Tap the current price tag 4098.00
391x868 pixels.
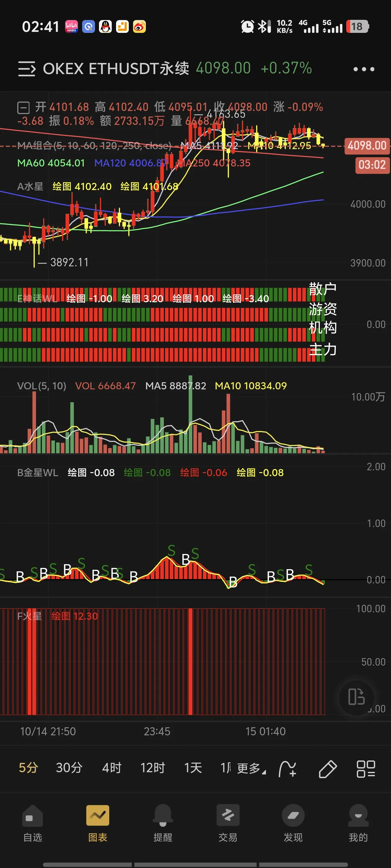pos(367,146)
